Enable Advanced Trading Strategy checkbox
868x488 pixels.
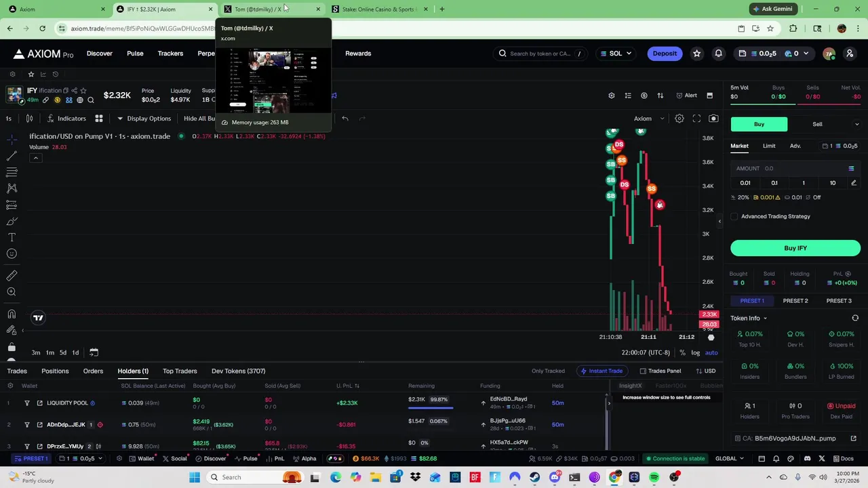[x=734, y=217]
